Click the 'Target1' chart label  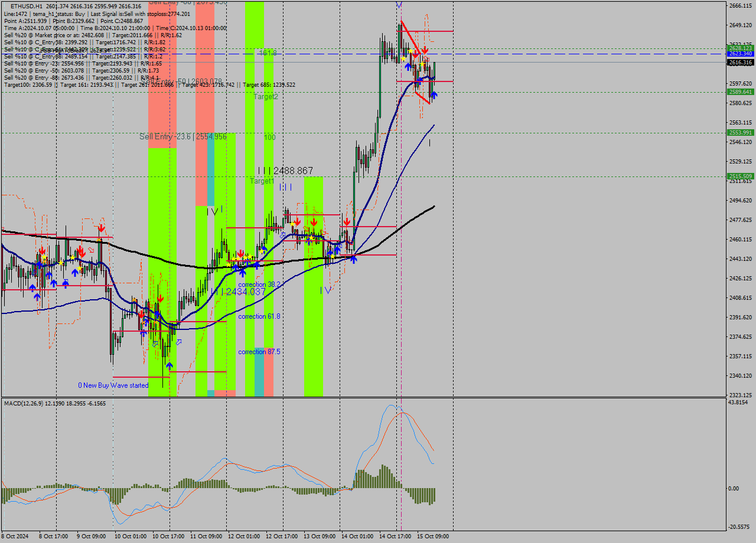pyautogui.click(x=262, y=181)
